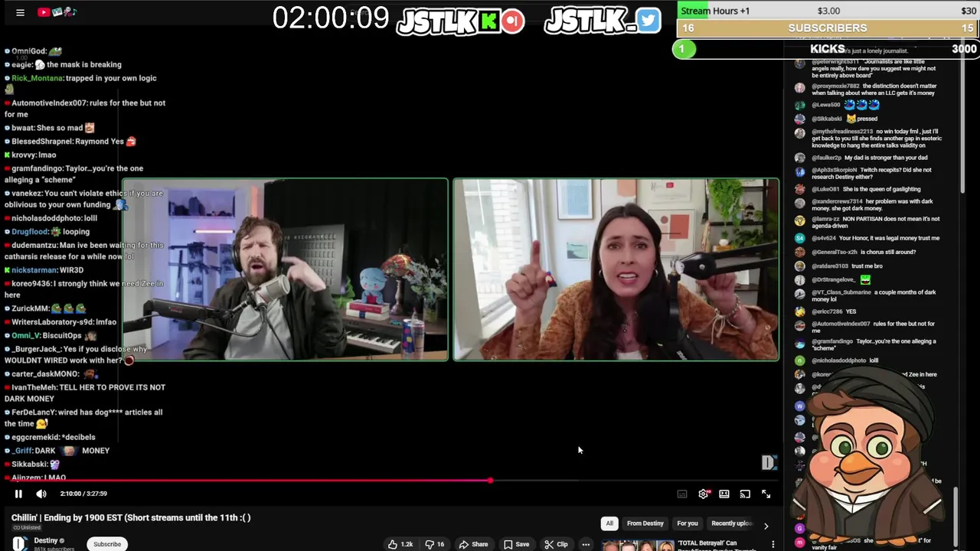This screenshot has width=980, height=551.
Task: Click the red progress bar scrubber dot
Action: click(490, 481)
